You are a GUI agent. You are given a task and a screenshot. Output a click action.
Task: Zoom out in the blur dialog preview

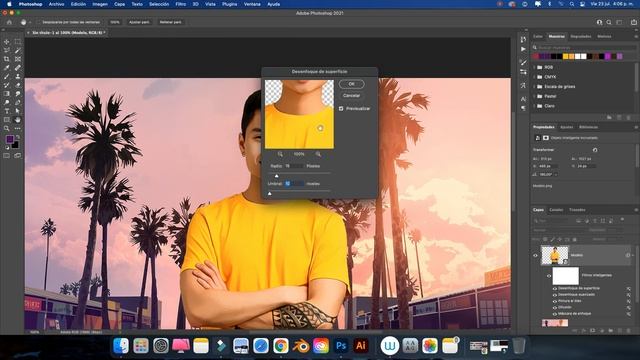pos(280,154)
